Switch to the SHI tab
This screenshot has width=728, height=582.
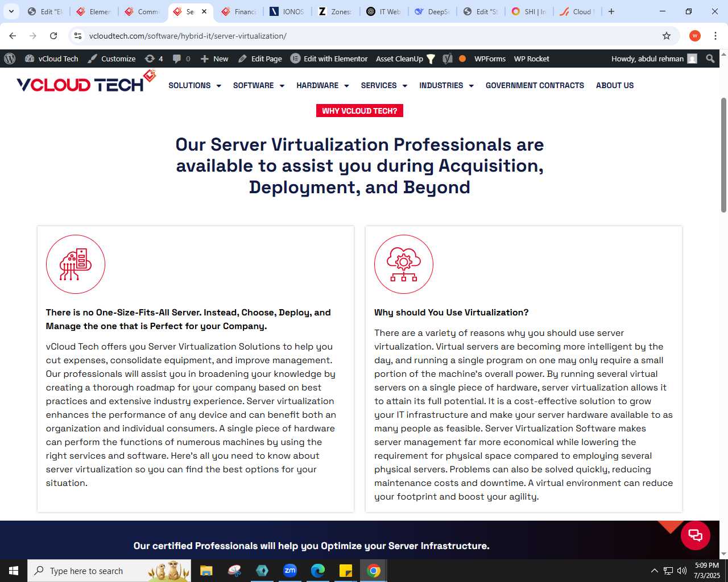[x=529, y=11]
